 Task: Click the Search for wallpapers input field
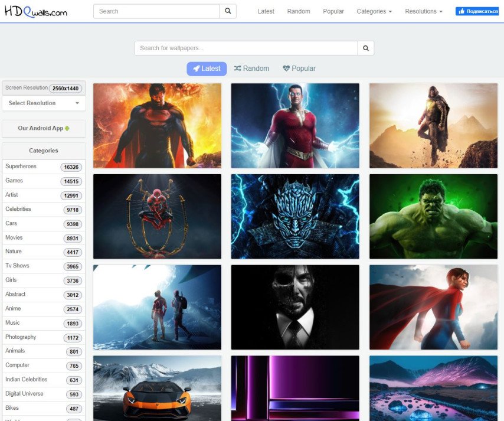click(246, 48)
